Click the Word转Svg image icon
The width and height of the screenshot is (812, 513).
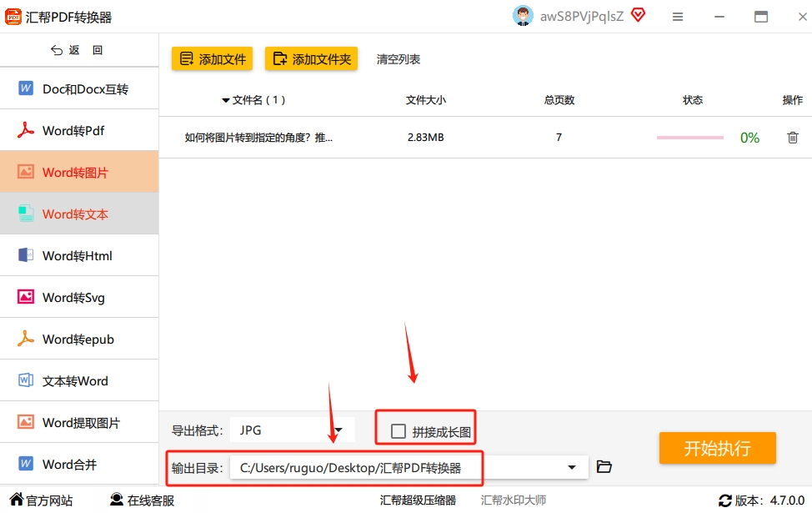25,297
